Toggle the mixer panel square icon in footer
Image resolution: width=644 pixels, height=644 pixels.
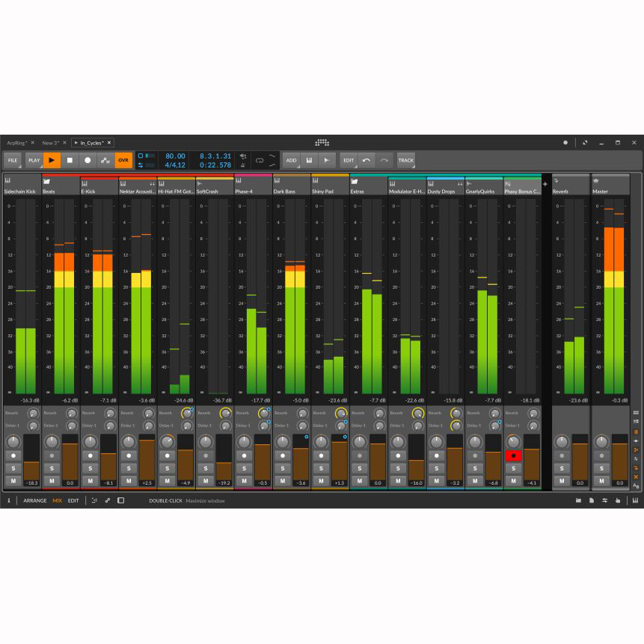(120, 500)
